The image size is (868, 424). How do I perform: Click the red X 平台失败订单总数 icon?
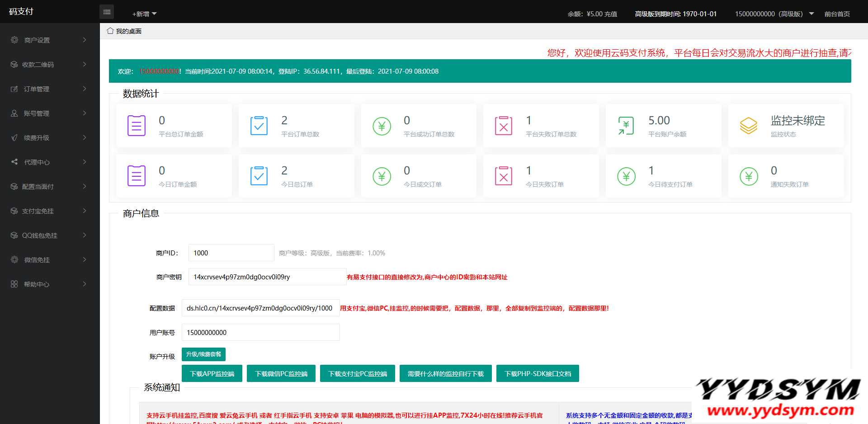503,126
